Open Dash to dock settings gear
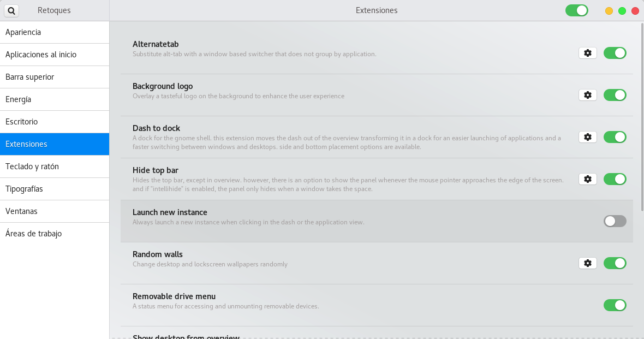Image resolution: width=644 pixels, height=339 pixels. tap(587, 137)
